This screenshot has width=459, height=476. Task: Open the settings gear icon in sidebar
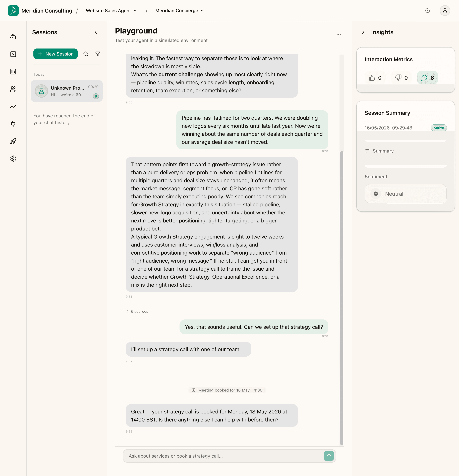pos(13,159)
